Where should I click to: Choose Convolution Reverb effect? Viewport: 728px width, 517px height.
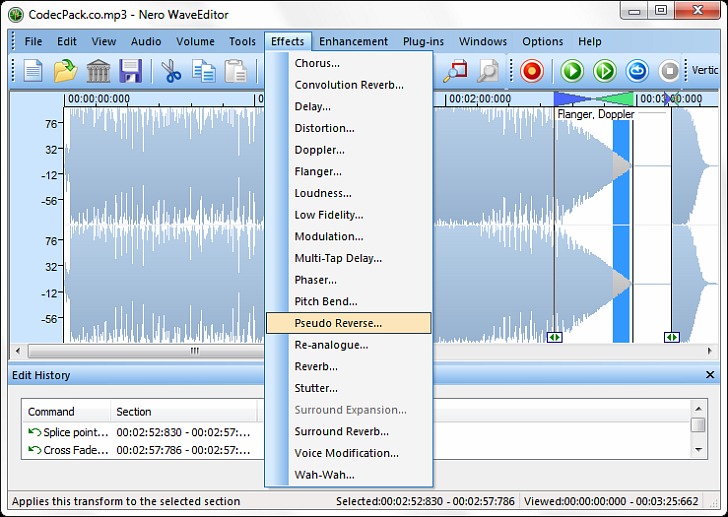click(349, 85)
